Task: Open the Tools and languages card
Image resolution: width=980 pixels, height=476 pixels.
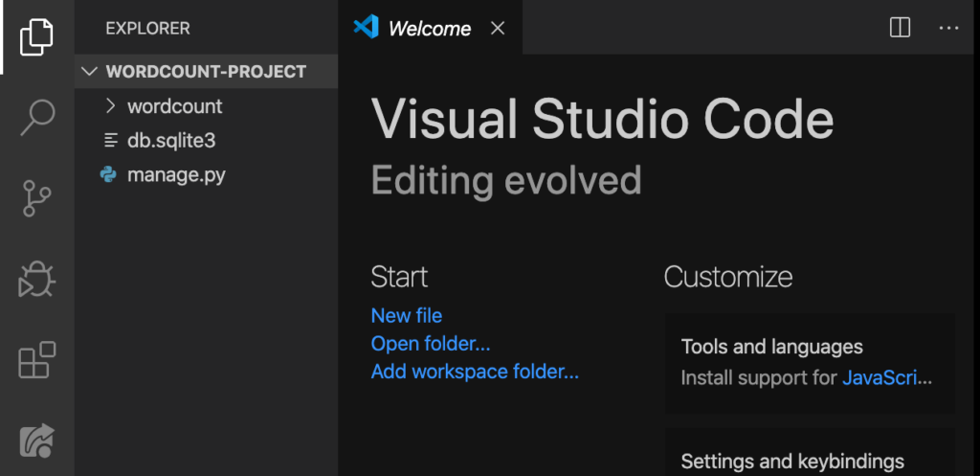Action: (x=810, y=363)
